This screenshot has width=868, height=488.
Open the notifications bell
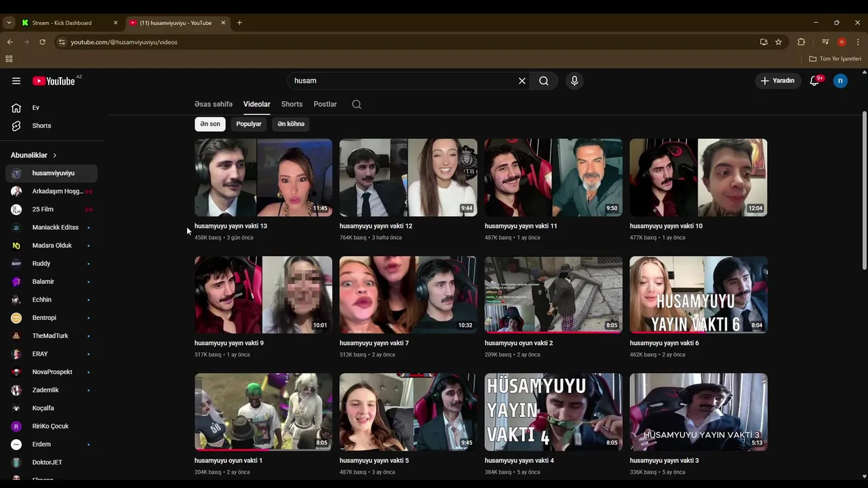click(x=814, y=81)
